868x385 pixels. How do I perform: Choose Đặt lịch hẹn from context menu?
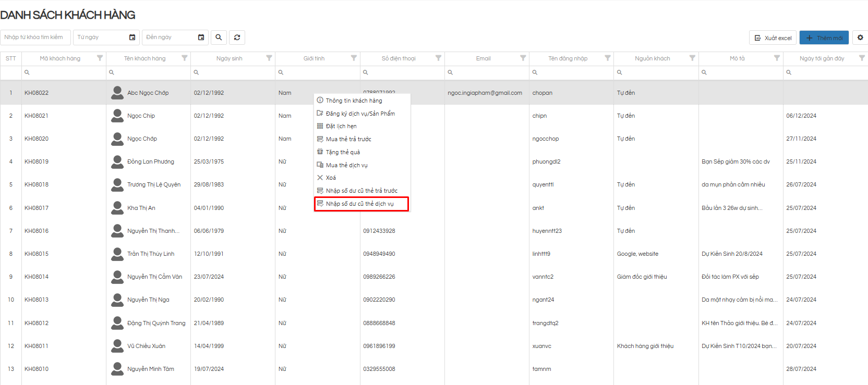[341, 126]
